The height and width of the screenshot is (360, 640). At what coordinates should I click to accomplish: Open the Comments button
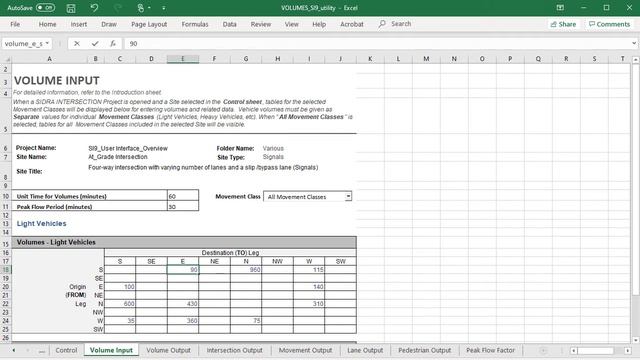(609, 24)
